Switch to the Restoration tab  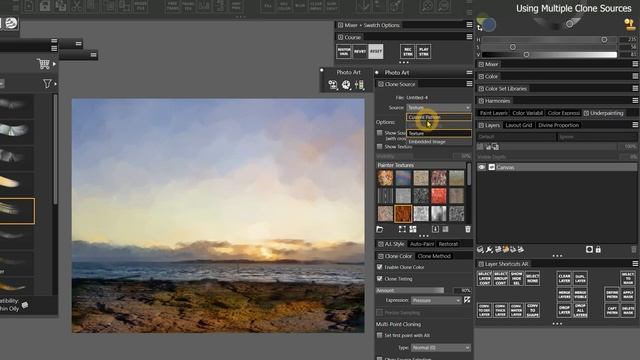[x=448, y=244]
